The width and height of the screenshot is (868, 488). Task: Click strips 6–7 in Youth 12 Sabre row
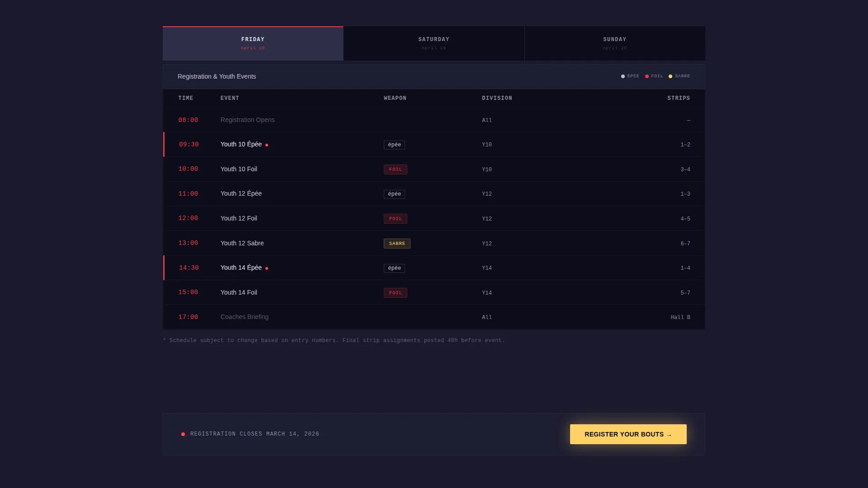[685, 244]
